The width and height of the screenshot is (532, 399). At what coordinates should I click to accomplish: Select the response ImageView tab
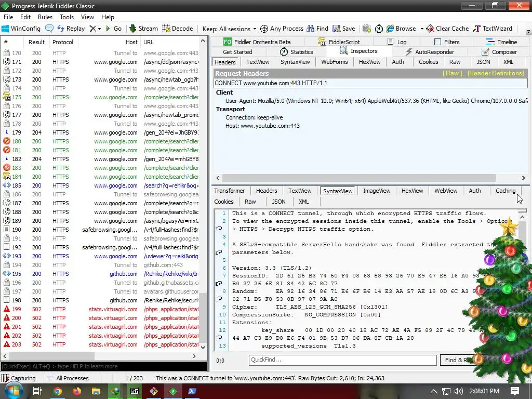377,191
